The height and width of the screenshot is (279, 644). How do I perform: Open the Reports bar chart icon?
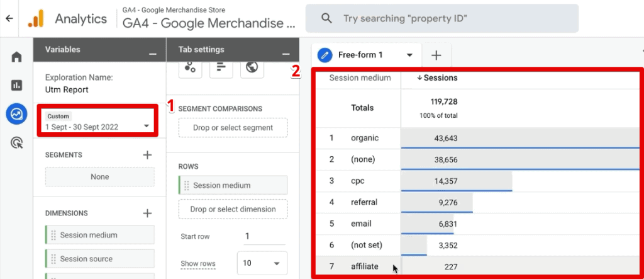[x=16, y=85]
